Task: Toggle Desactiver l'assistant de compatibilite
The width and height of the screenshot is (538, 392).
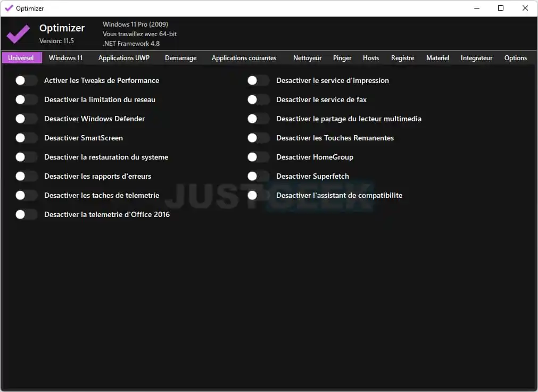Action: click(259, 196)
